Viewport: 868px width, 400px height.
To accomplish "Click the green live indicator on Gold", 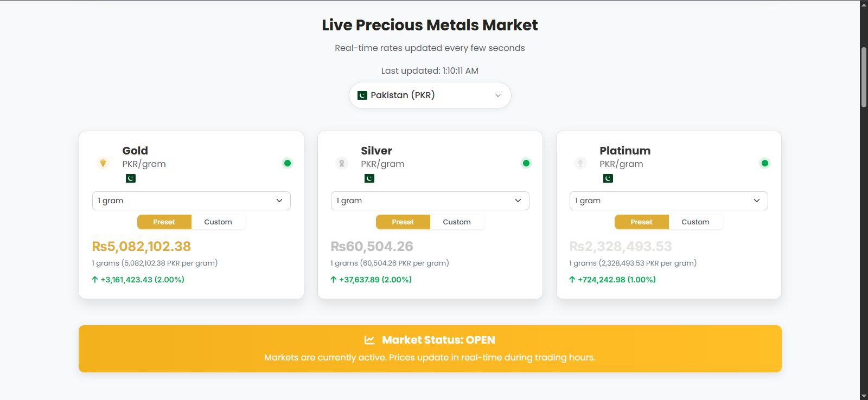I will (288, 163).
